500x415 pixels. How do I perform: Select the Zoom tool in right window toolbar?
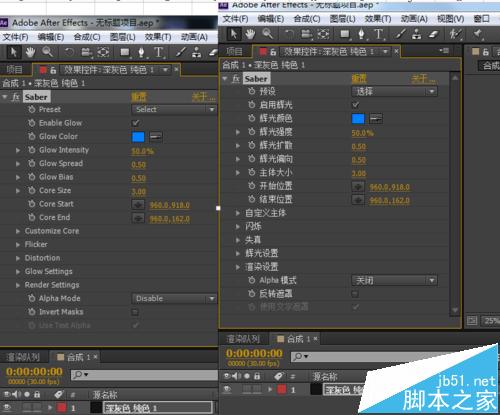[x=267, y=34]
